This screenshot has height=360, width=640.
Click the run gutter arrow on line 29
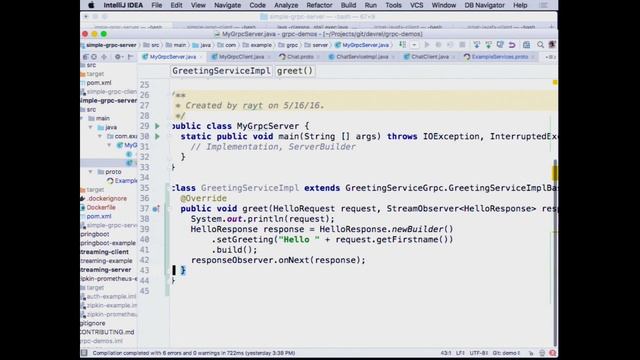pos(157,126)
